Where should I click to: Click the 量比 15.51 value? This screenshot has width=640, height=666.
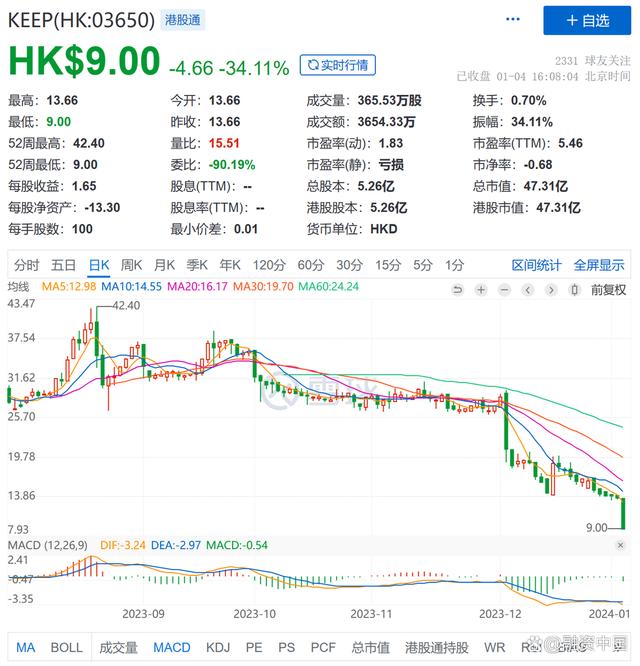tap(224, 143)
